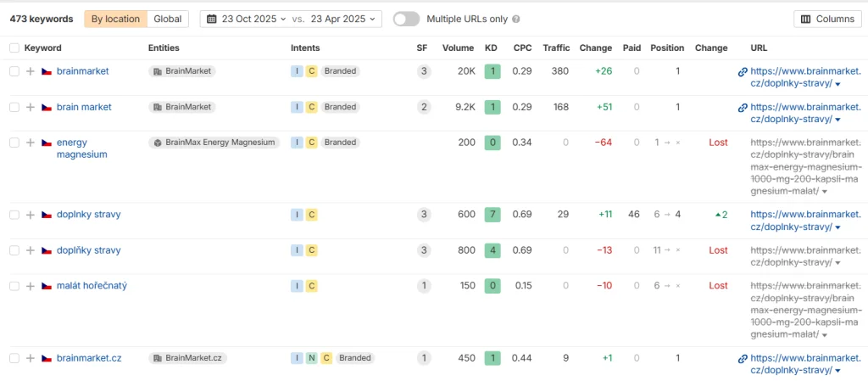Viewport: 868px width, 381px height.
Task: Click the BrainMax Energy Magnesium entity tag
Action: click(214, 143)
